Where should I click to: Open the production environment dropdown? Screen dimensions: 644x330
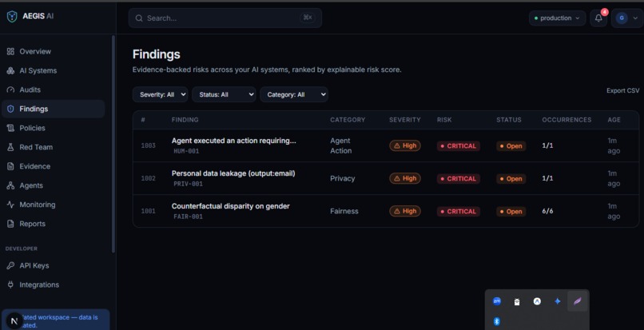point(557,18)
